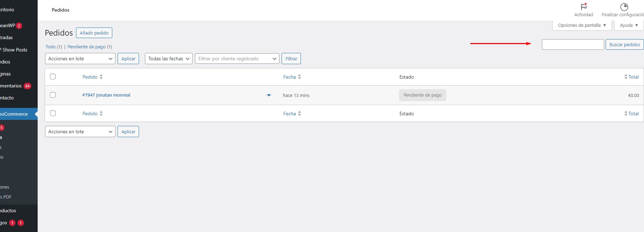Viewport: 644px width, 232px height.
Task: Click the Buscar pedidos button
Action: coord(624,44)
